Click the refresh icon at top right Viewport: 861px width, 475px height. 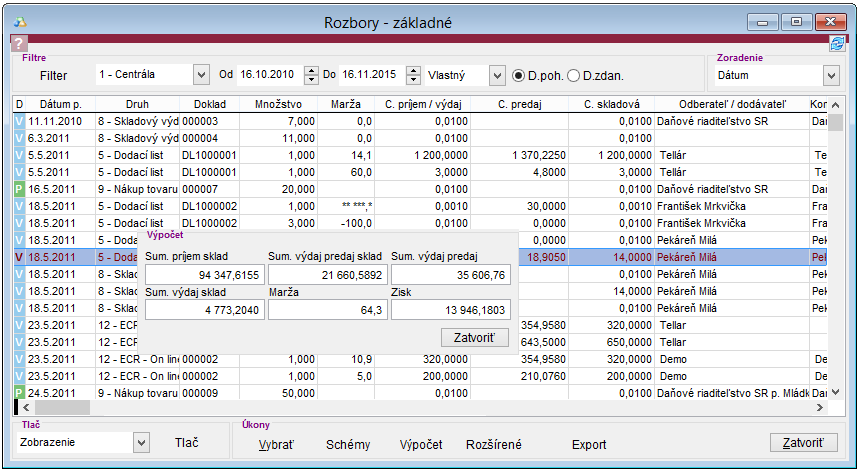pos(836,43)
